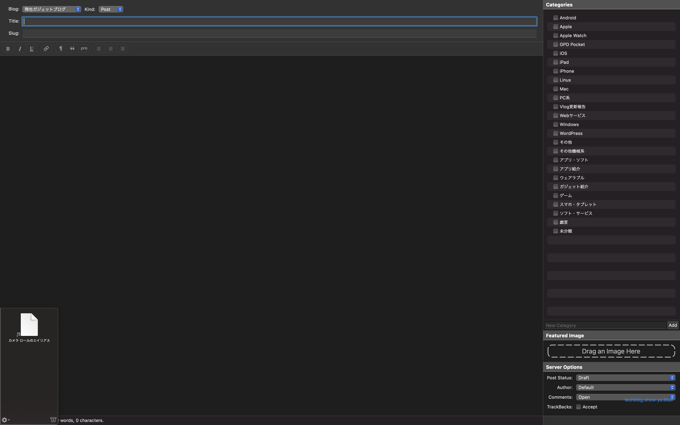Insert a blockquote using the quote icon

click(x=72, y=48)
